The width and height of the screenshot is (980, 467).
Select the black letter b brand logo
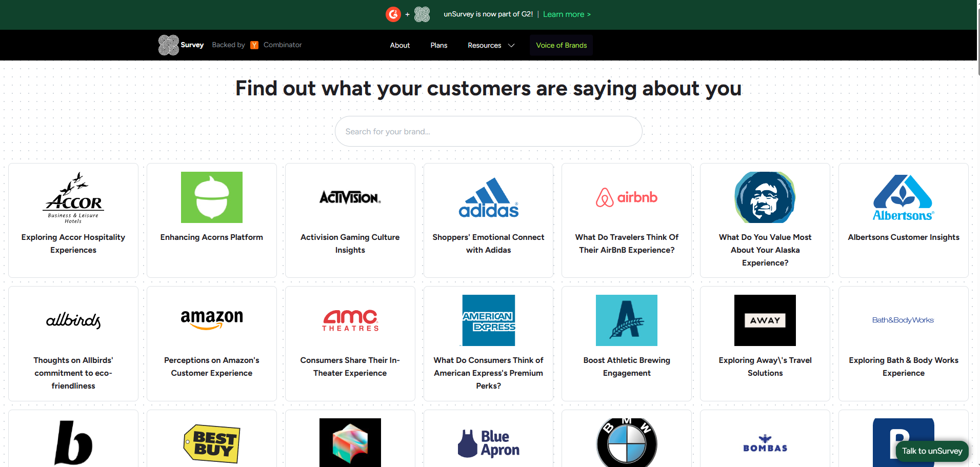point(73,443)
